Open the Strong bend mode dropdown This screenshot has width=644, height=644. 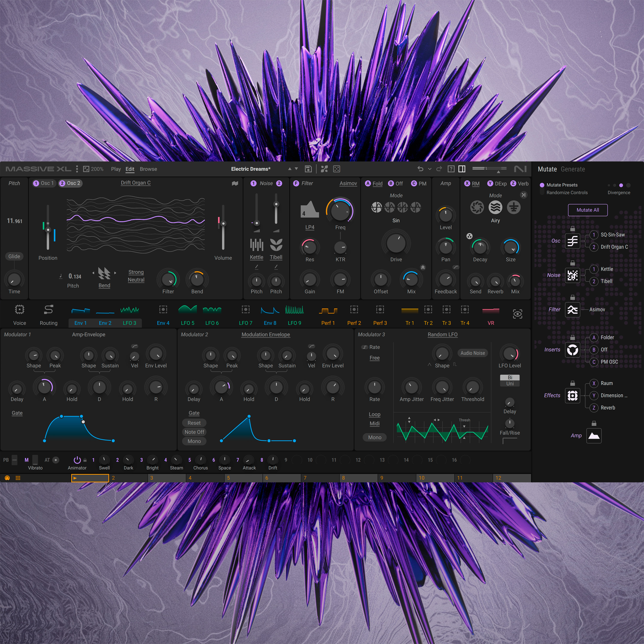coord(136,272)
